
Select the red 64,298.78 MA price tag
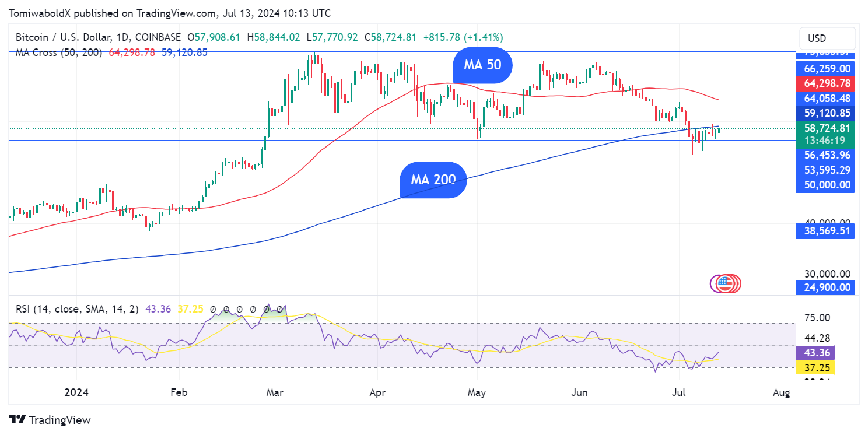click(825, 83)
